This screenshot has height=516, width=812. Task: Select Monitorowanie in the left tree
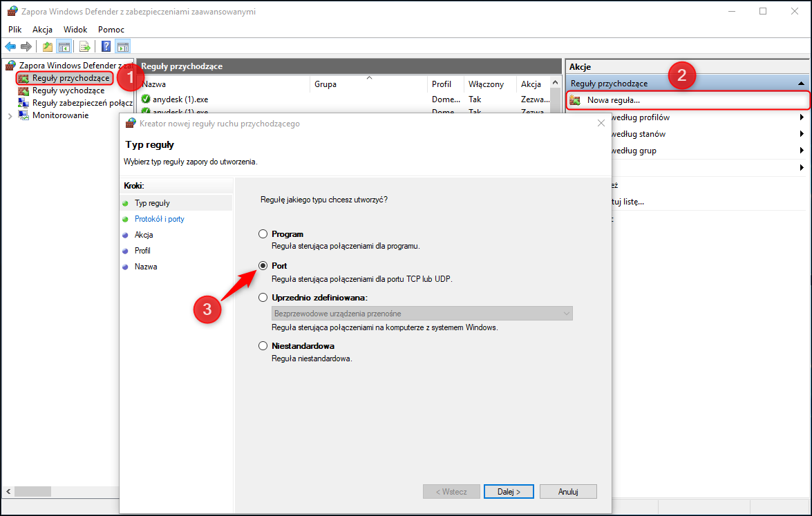point(61,115)
